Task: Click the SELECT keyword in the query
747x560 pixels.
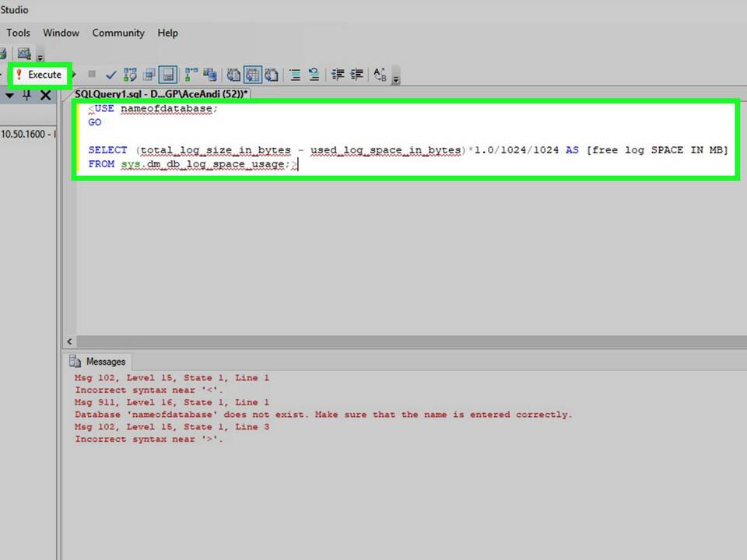Action: pos(107,150)
